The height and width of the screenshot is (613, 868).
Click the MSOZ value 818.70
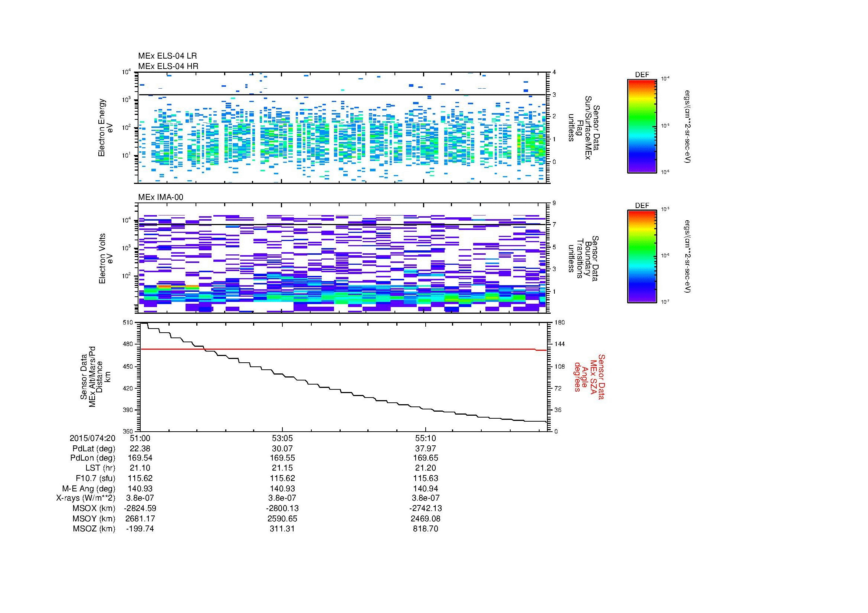tap(426, 529)
